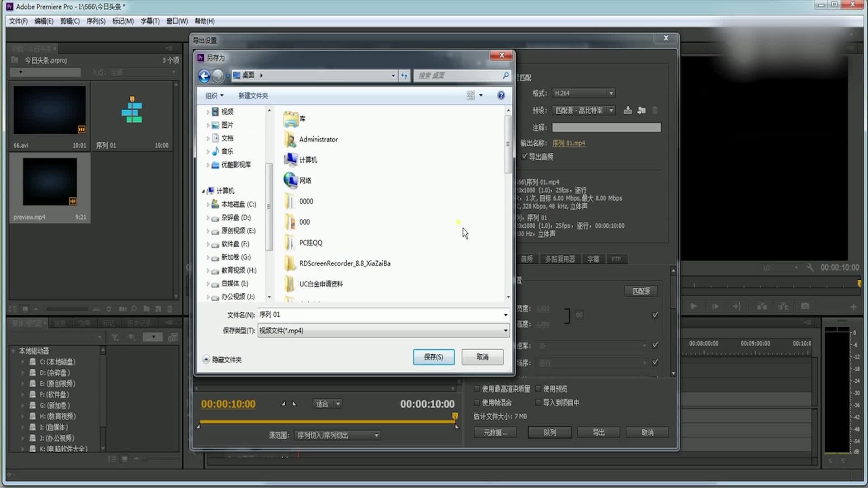Viewport: 868px width, 488px height.
Task: Open the 序列(S) menu
Action: [x=95, y=21]
